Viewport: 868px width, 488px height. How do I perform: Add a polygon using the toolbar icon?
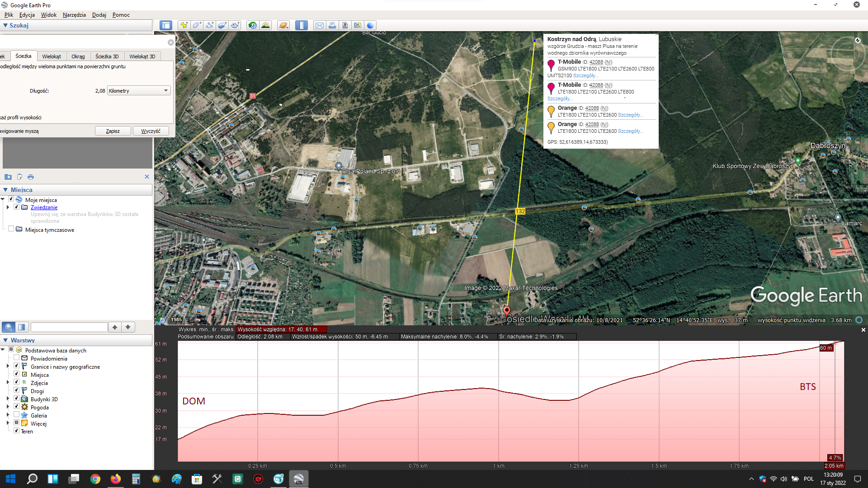pyautogui.click(x=197, y=25)
